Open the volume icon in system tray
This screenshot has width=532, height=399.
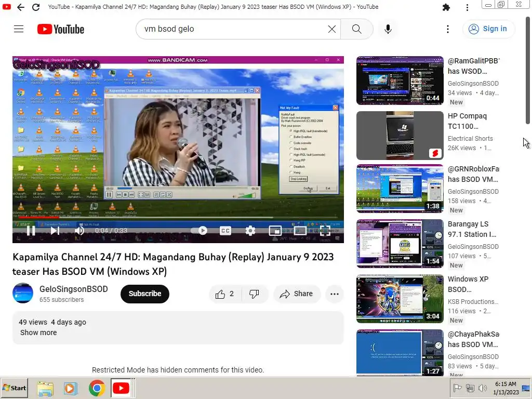pos(482,388)
